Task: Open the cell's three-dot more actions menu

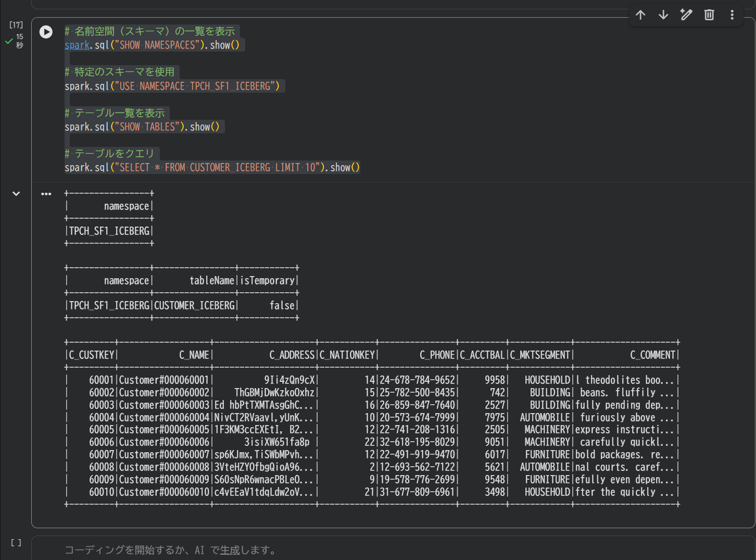Action: point(732,15)
